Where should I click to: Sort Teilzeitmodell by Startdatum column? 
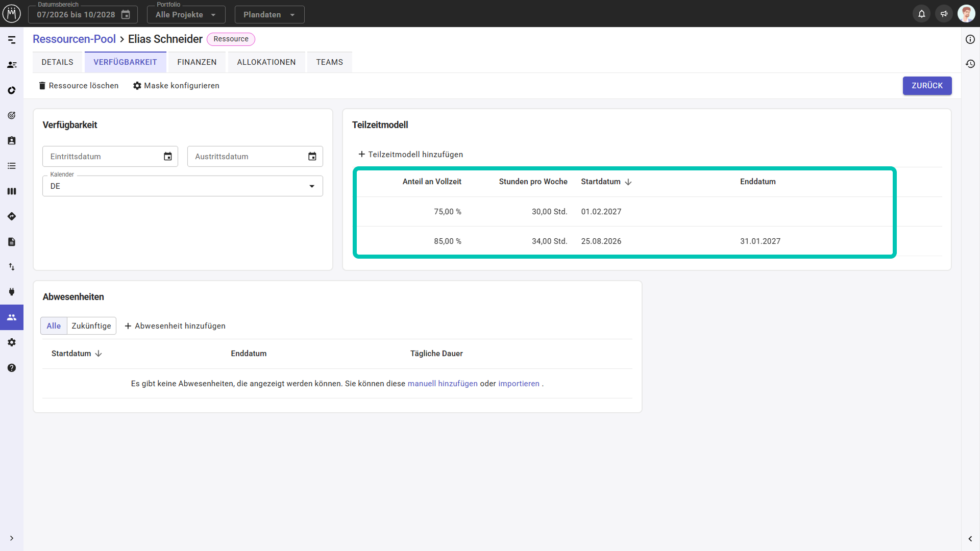pyautogui.click(x=606, y=182)
